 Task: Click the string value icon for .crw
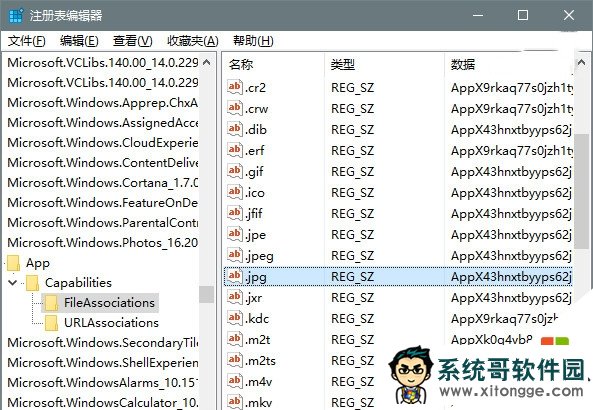(x=234, y=108)
